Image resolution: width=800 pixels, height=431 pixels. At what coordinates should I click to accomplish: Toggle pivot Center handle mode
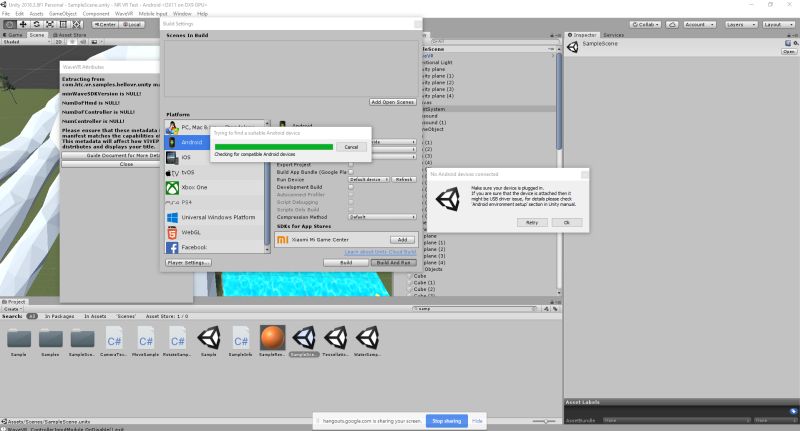pos(105,24)
